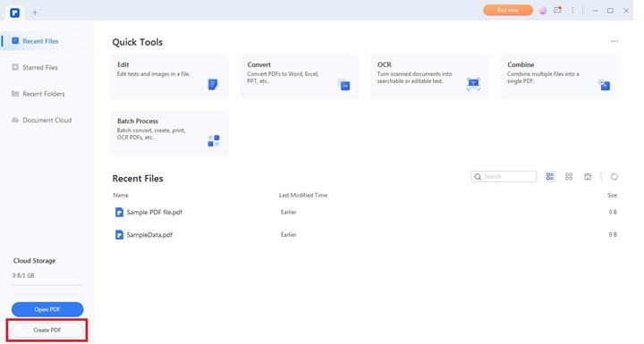The height and width of the screenshot is (344, 644).
Task: Click the Recent Folders folder icon
Action: [15, 94]
